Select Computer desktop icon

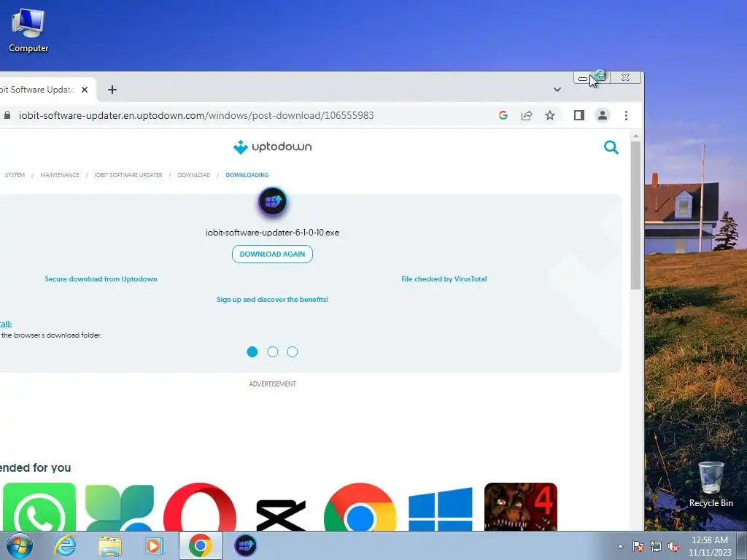pyautogui.click(x=28, y=31)
